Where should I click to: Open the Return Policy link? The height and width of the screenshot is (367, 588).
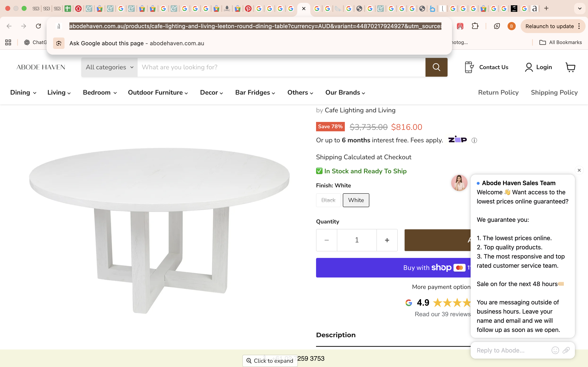[498, 93]
